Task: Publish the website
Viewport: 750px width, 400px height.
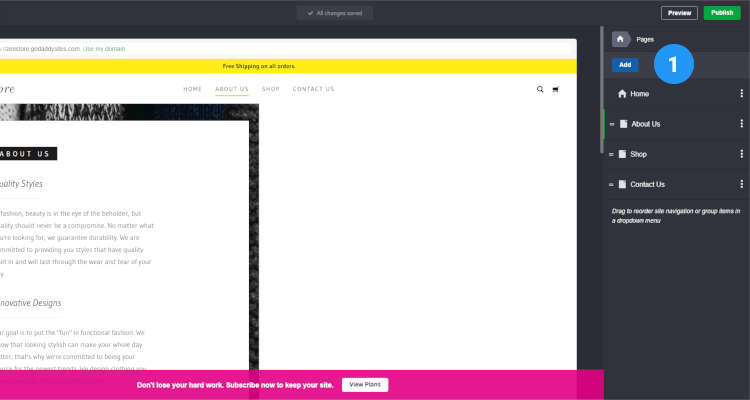Action: [x=722, y=13]
